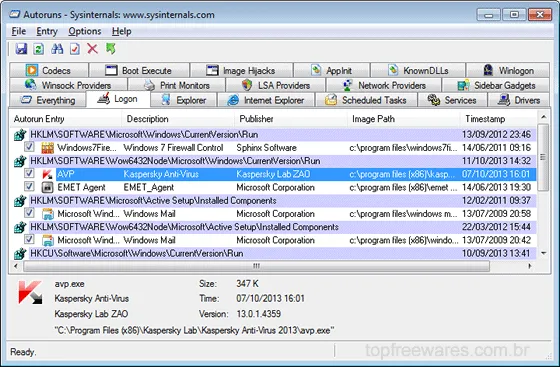
Task: Select the EMET Agent entry icon
Action: click(47, 187)
